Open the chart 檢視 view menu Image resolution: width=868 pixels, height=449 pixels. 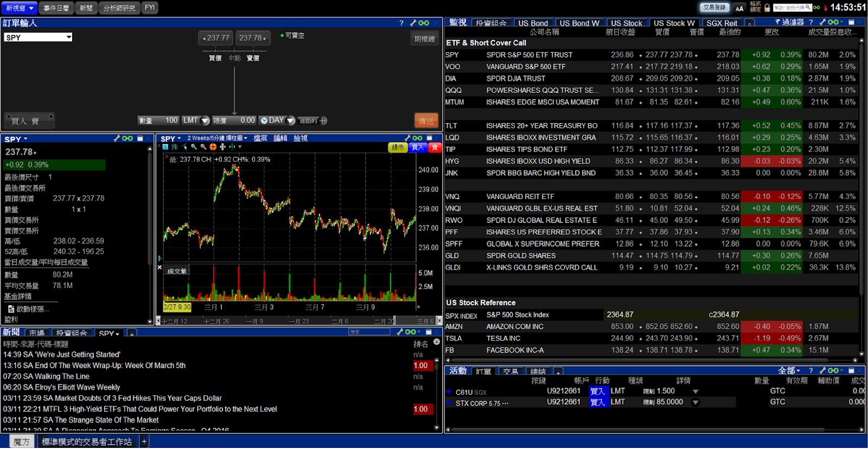[301, 138]
